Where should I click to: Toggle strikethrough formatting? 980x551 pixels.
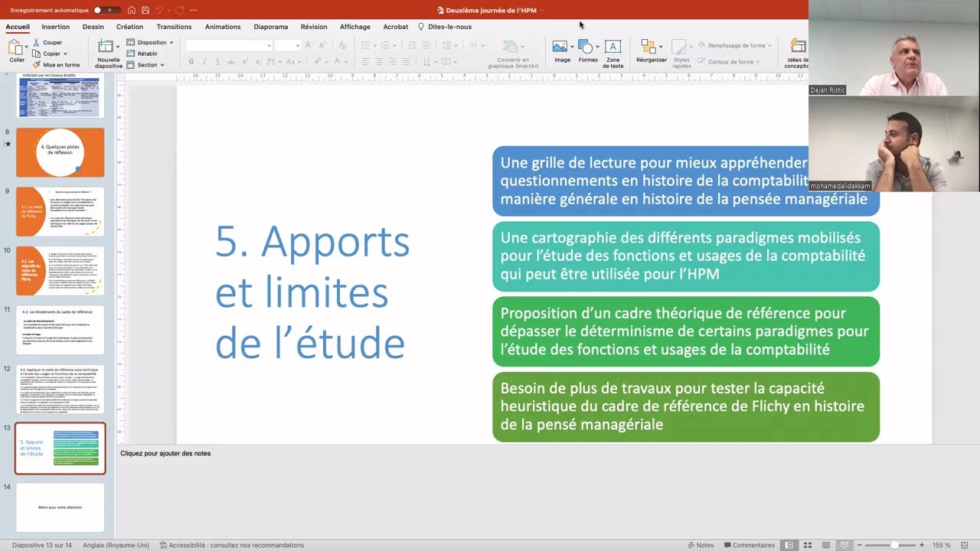tap(233, 62)
